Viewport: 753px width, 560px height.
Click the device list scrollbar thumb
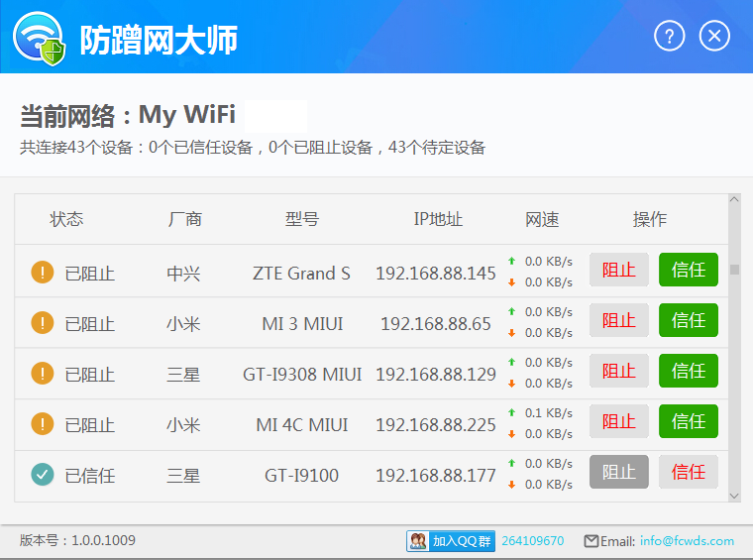click(734, 270)
